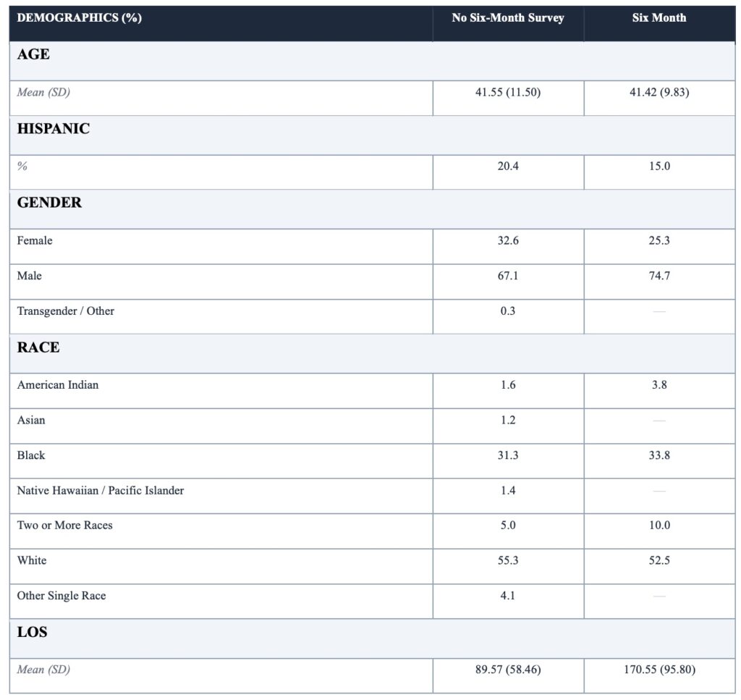Select the 33.8 Black six-month cell
Screen dimensions: 741x700
[x=659, y=455]
